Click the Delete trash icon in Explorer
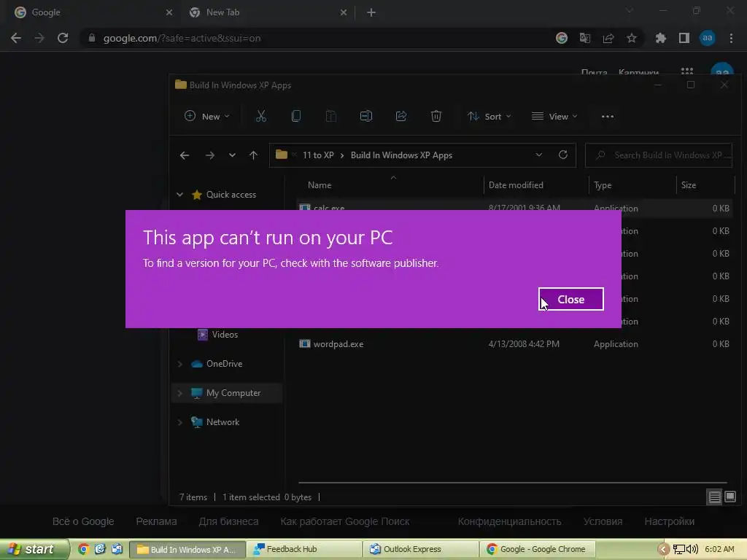This screenshot has width=747, height=560. click(436, 116)
